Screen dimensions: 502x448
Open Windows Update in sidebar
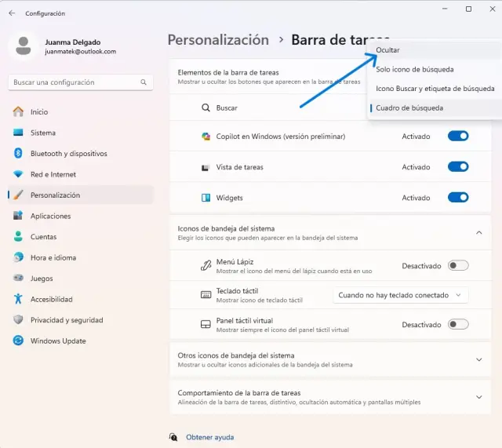(57, 341)
